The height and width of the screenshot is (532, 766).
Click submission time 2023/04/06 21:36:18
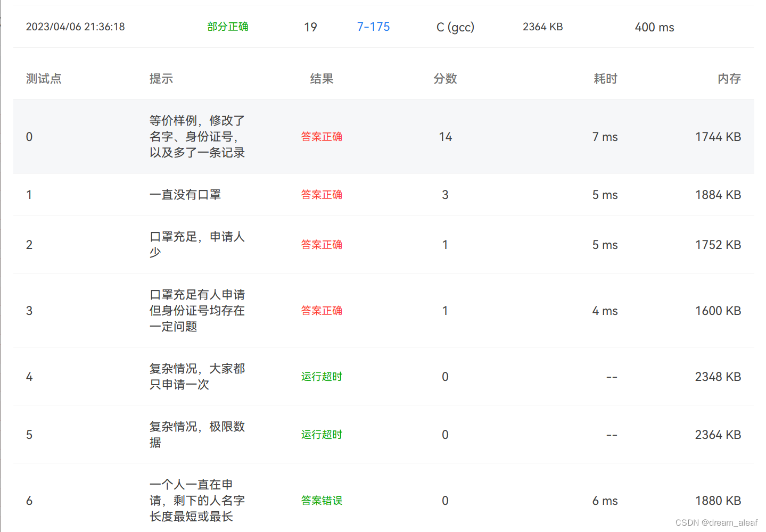tap(75, 27)
